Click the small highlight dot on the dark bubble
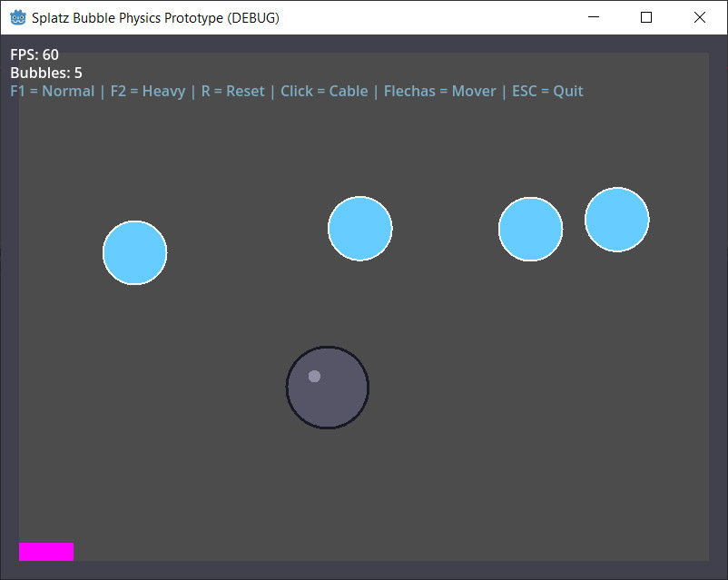This screenshot has width=728, height=580. click(x=314, y=376)
